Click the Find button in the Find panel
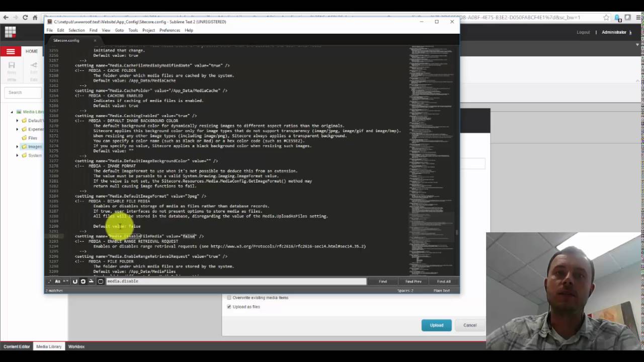Image resolution: width=644 pixels, height=362 pixels. click(x=383, y=282)
